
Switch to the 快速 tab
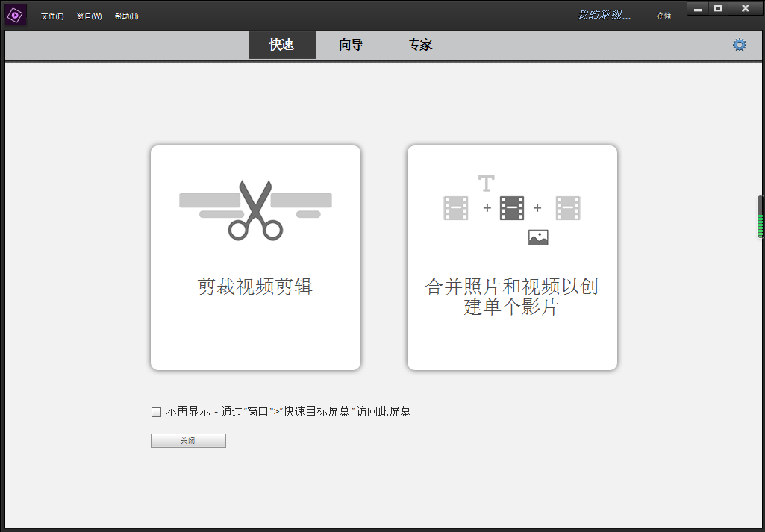point(281,45)
